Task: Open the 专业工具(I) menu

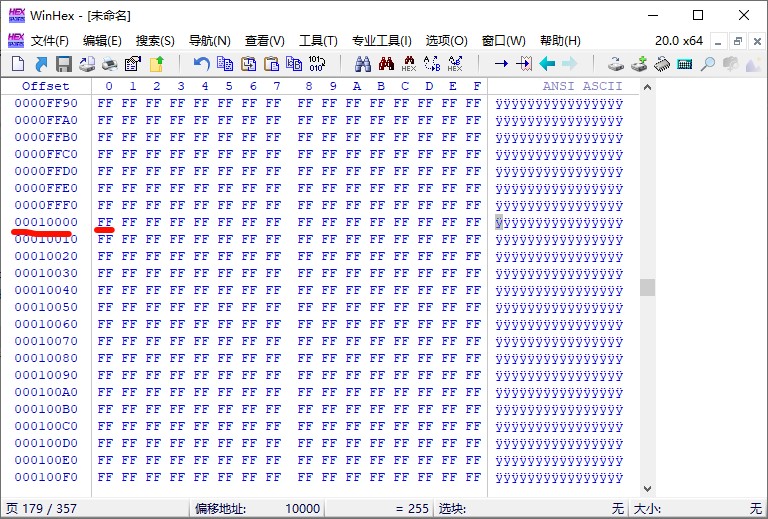Action: click(x=382, y=41)
